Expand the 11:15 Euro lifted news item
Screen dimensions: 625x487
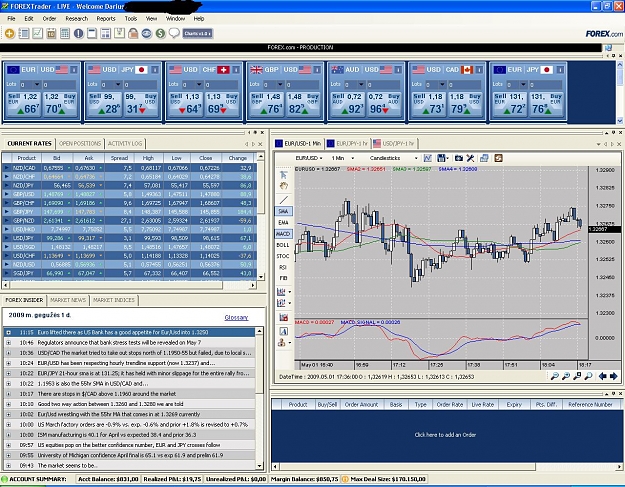pos(8,332)
